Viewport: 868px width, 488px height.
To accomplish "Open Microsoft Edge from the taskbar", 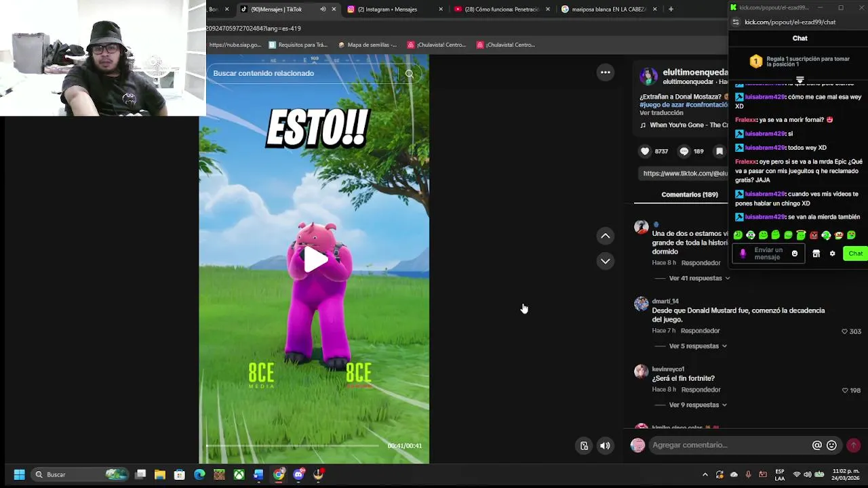I will click(199, 474).
